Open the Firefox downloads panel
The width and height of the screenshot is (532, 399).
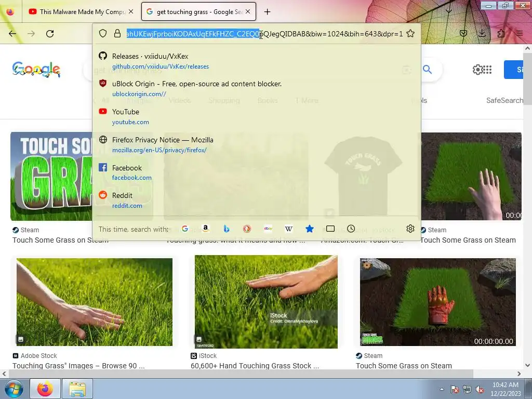point(482,33)
